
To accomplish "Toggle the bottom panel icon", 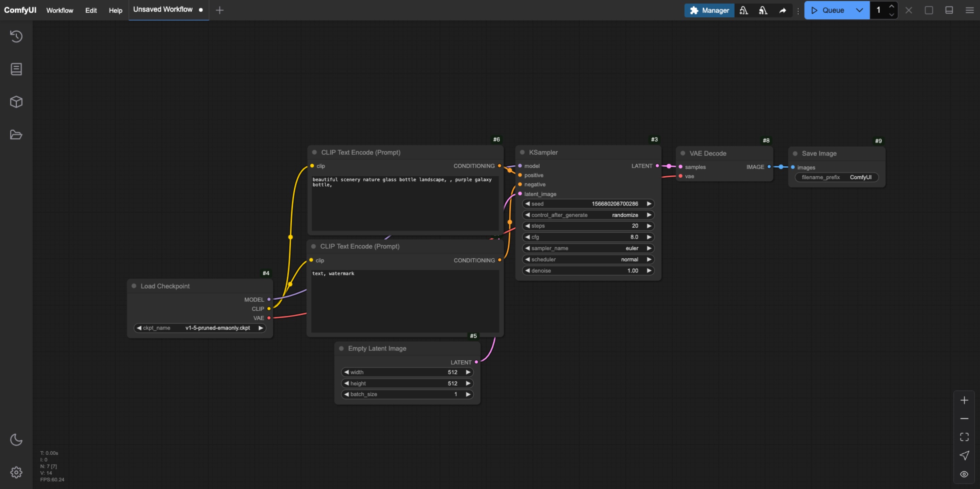I will (x=949, y=10).
